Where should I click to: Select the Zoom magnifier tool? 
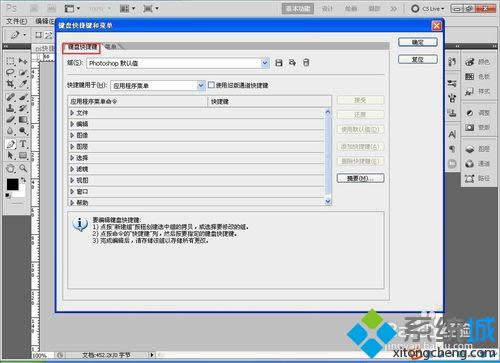point(23,168)
